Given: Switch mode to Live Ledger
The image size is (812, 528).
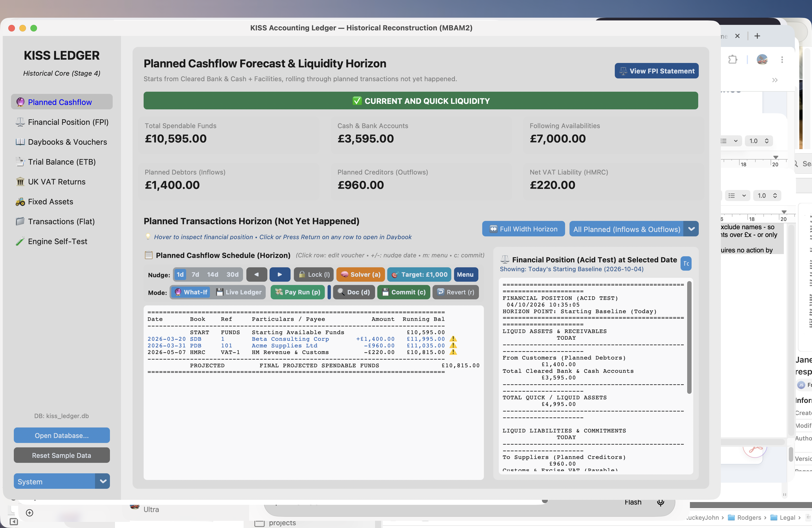Looking at the screenshot, I should pyautogui.click(x=238, y=292).
